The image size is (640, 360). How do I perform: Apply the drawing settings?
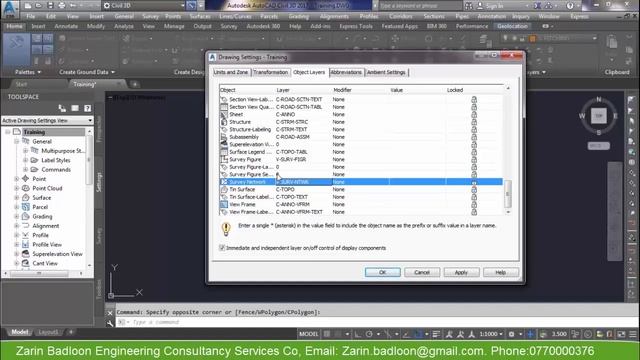pyautogui.click(x=461, y=272)
